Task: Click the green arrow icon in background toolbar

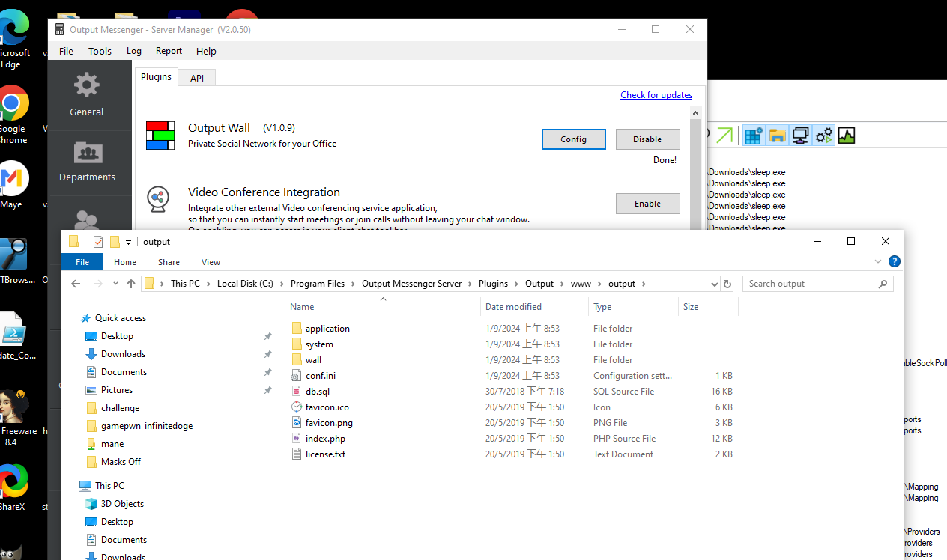Action: pyautogui.click(x=724, y=136)
